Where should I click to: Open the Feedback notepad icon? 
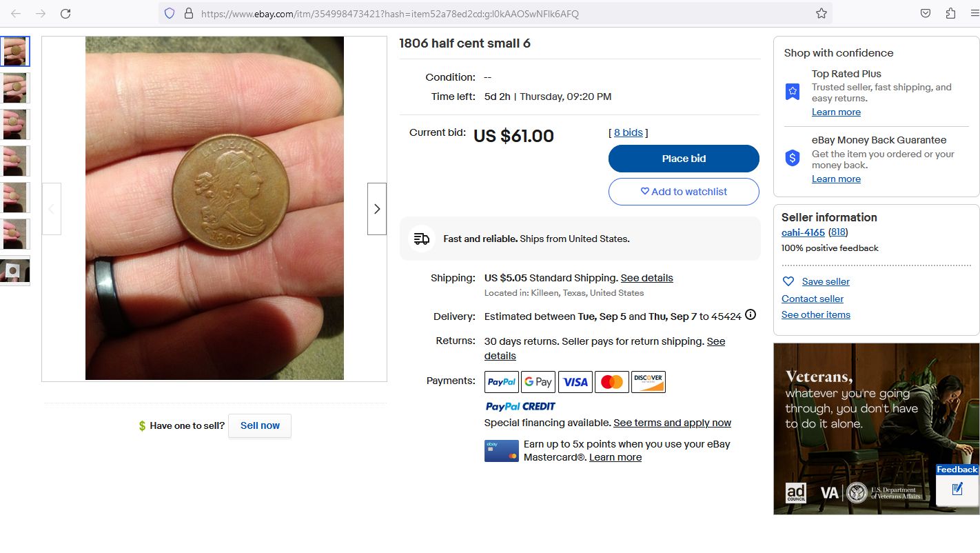click(x=957, y=489)
